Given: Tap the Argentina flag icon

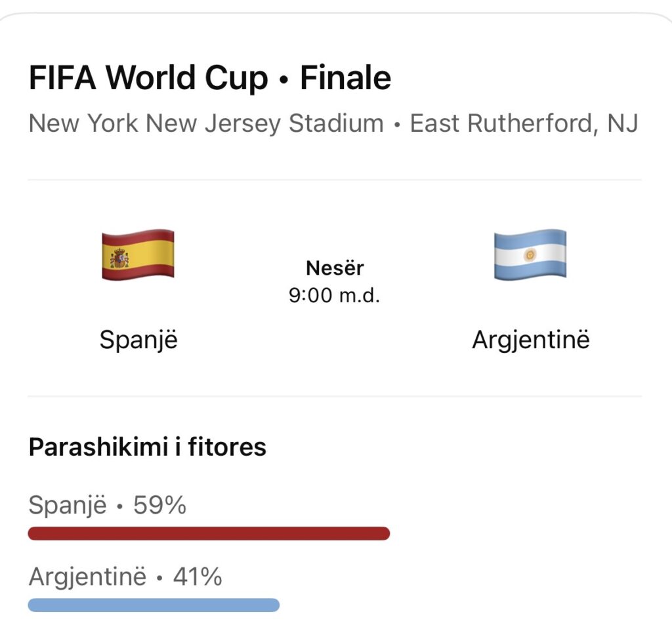Looking at the screenshot, I should [530, 254].
